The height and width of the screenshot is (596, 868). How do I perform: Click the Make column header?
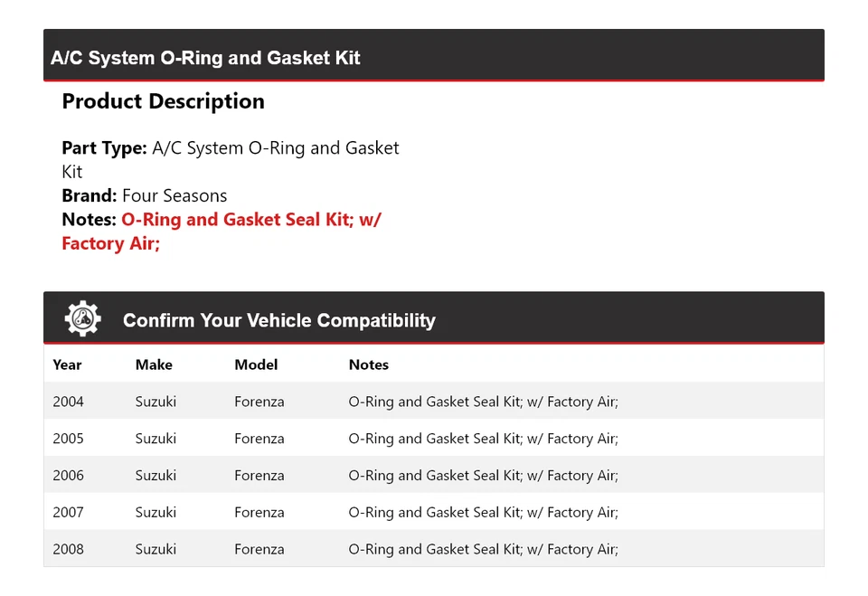point(154,364)
